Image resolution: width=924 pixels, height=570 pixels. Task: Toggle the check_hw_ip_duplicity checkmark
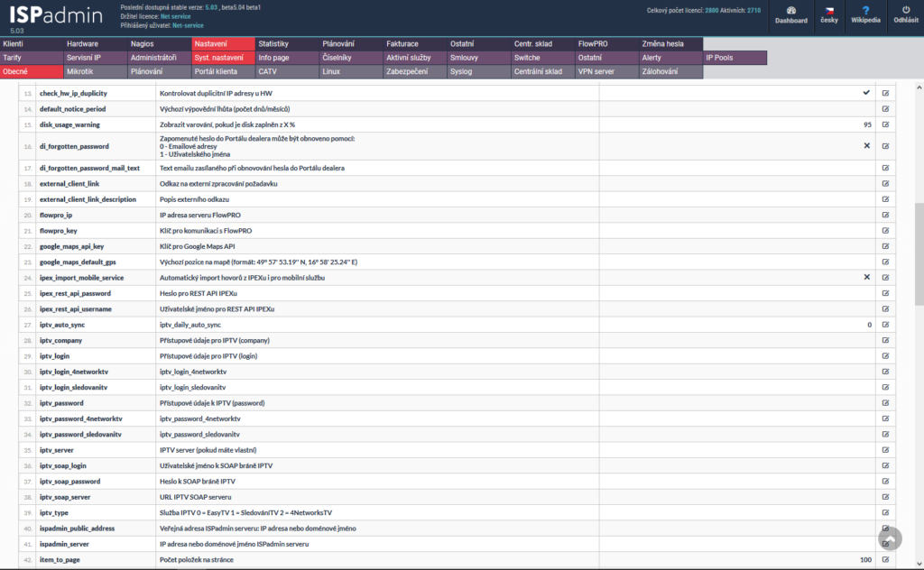point(866,93)
